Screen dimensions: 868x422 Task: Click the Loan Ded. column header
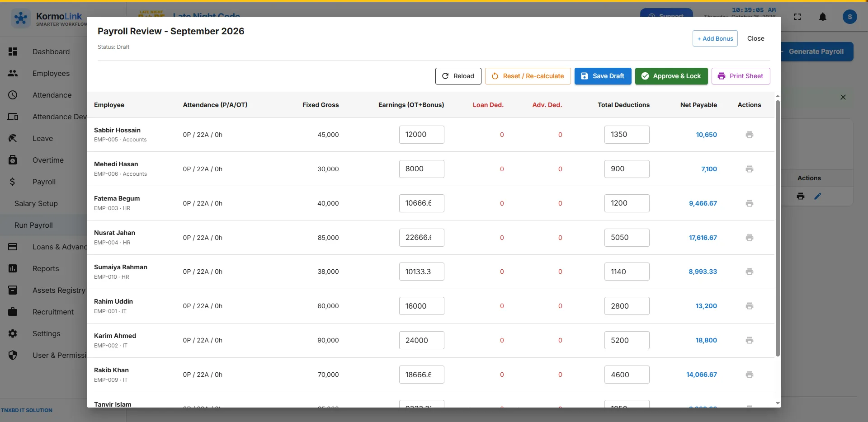tap(488, 105)
